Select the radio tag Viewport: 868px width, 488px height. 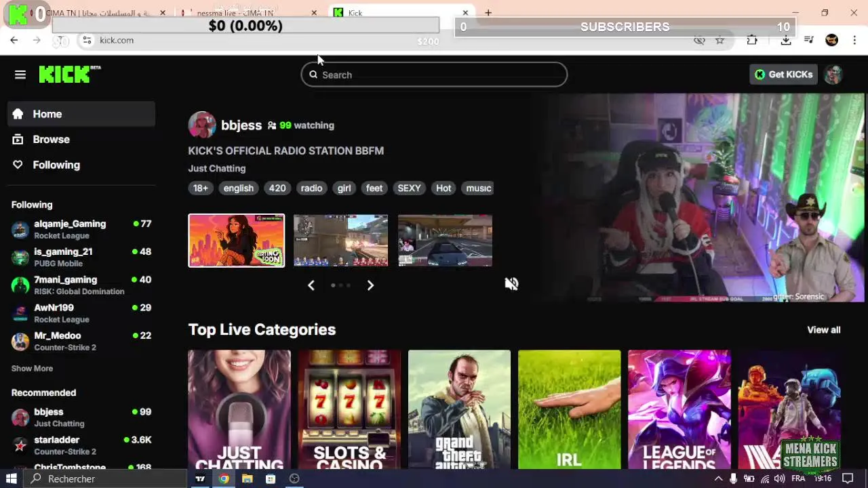click(311, 188)
